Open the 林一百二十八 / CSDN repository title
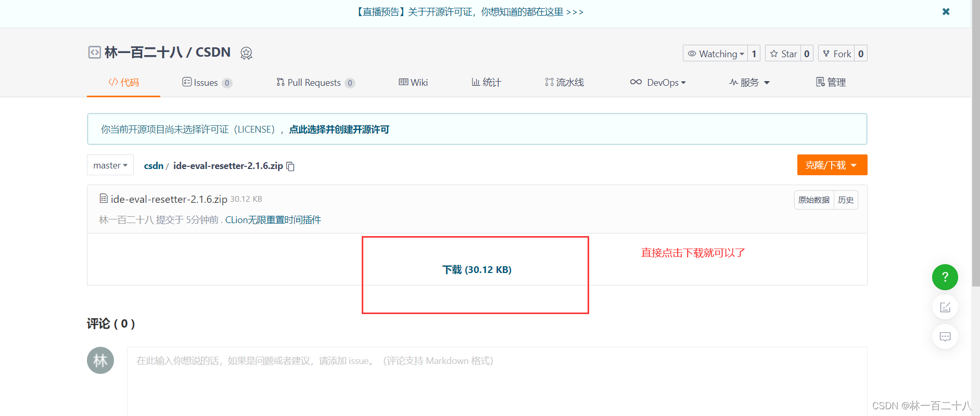This screenshot has height=416, width=980. (x=168, y=53)
